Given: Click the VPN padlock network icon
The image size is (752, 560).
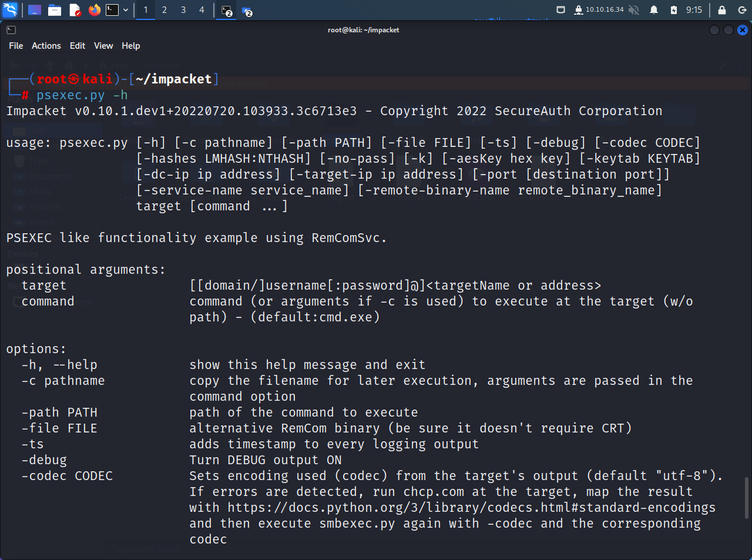Looking at the screenshot, I should (x=578, y=10).
